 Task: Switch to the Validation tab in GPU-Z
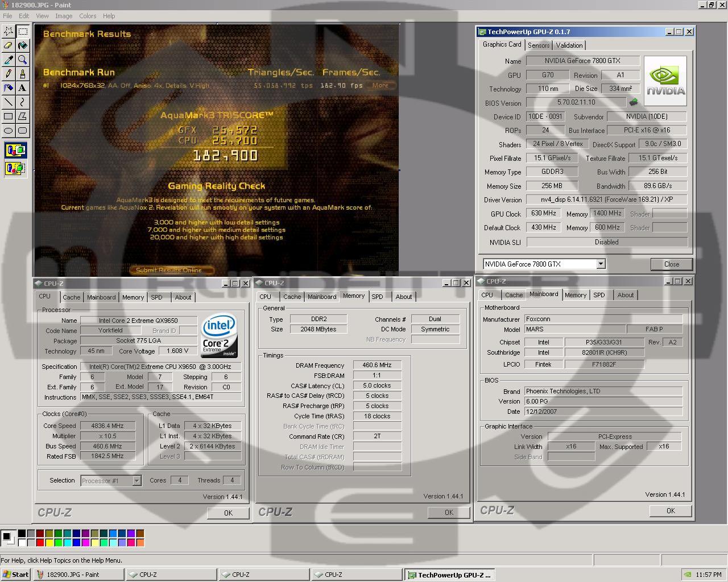569,45
